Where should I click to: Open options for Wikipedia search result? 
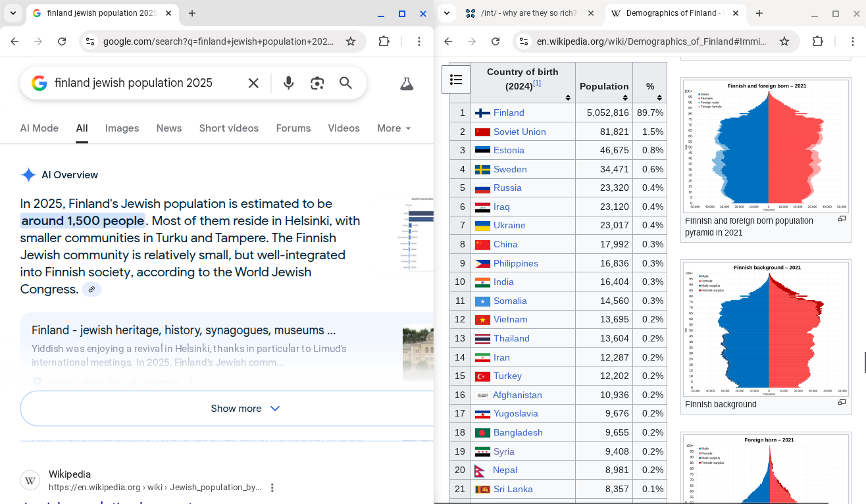[x=272, y=488]
